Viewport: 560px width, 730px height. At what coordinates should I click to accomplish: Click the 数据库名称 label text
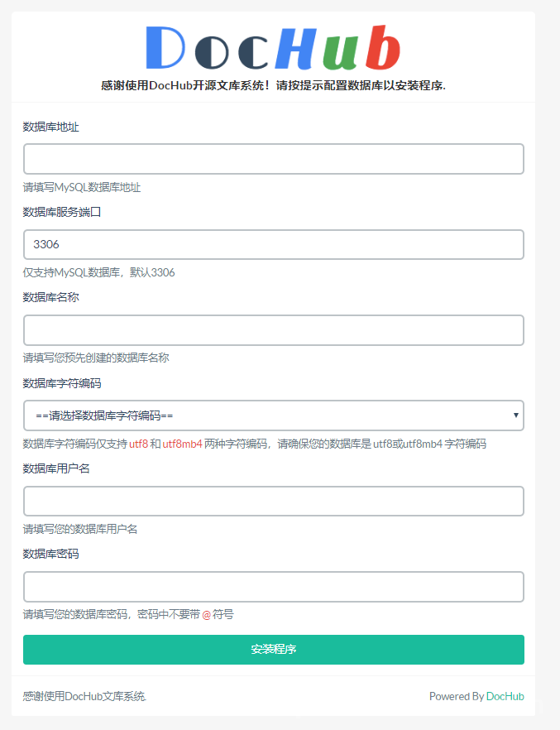[51, 297]
